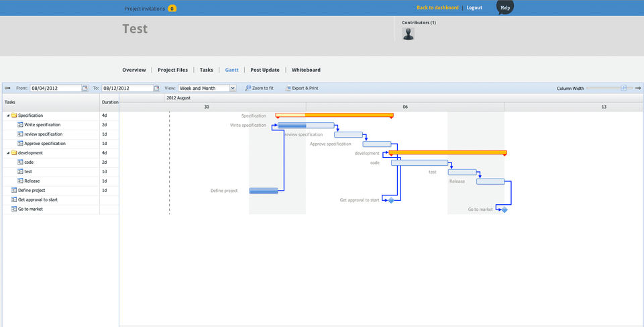Image resolution: width=644 pixels, height=327 pixels.
Task: Select the Go to market row
Action: point(61,209)
